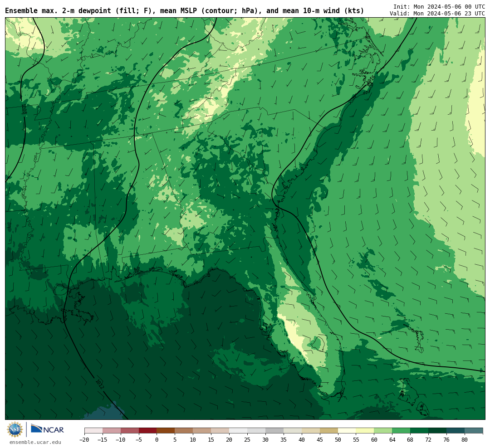Click the 1012 contour label on the map
The width and height of the screenshot is (490, 448).
click(99, 384)
